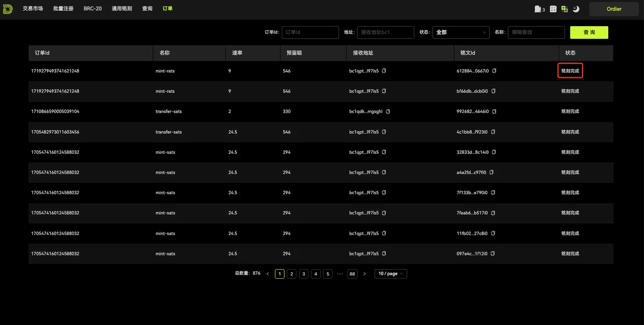Image resolution: width=644 pixels, height=325 pixels.
Task: Copy inscription ID 097e4c...1f12i0
Action: point(493,254)
